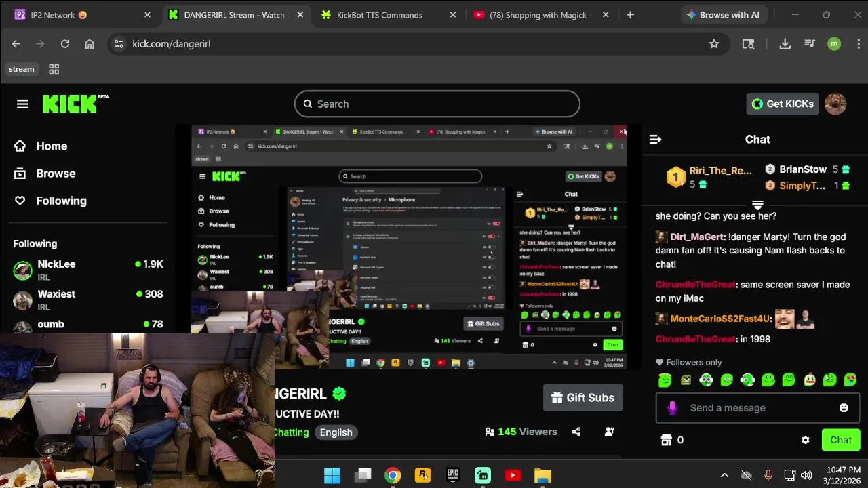Open Chrome media control icon
Screen dimensions: 868x488
click(x=810, y=43)
